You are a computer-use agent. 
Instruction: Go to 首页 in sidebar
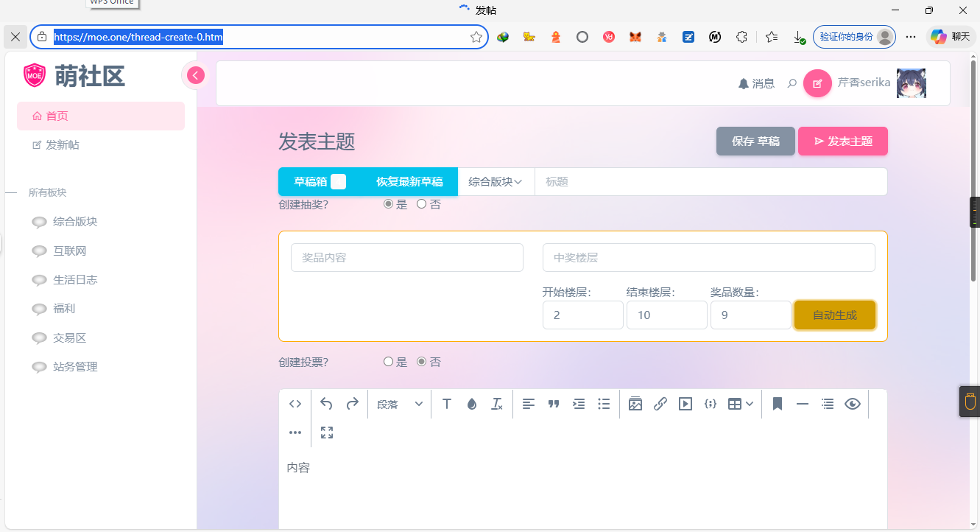(x=57, y=116)
